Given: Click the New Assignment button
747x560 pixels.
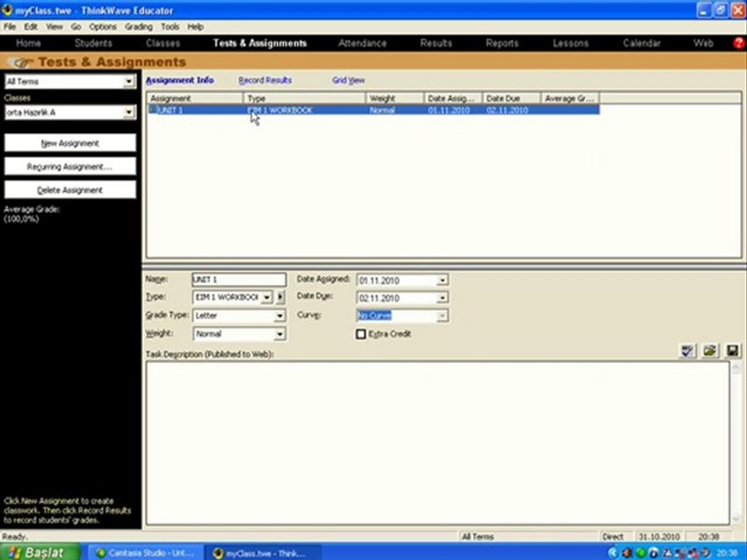Looking at the screenshot, I should tap(70, 143).
